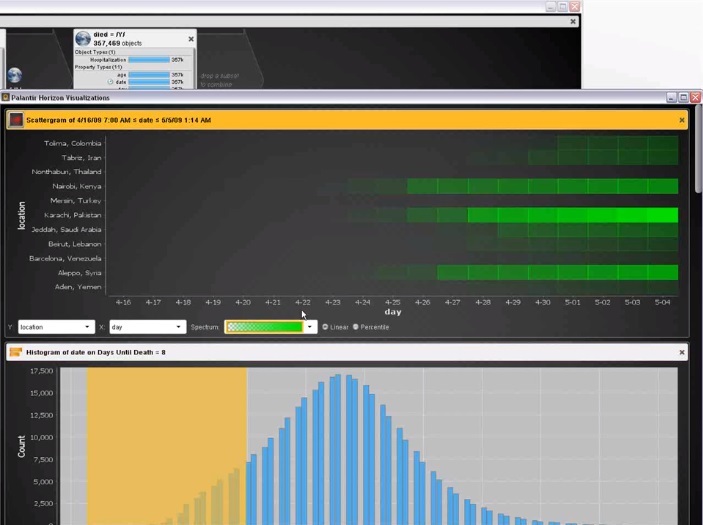Click the tallest blue histogram bar
Screen dimensions: 703x525
pyautogui.click(x=338, y=449)
